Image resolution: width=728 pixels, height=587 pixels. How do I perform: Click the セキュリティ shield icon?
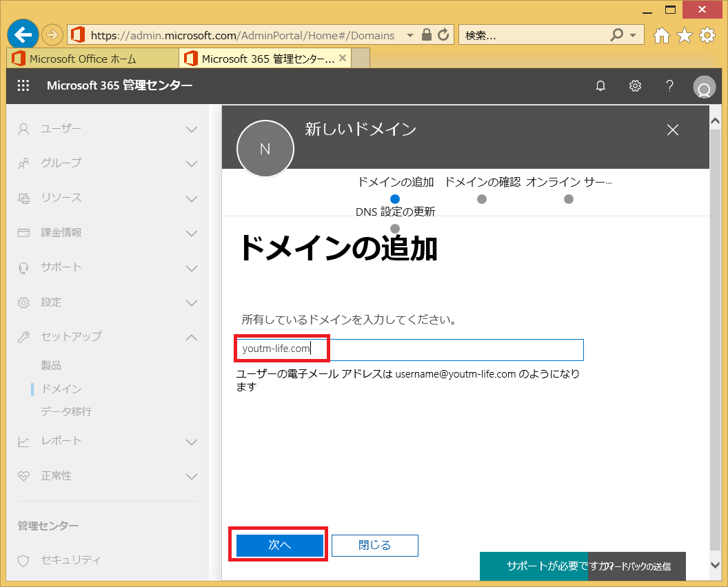coord(23,561)
